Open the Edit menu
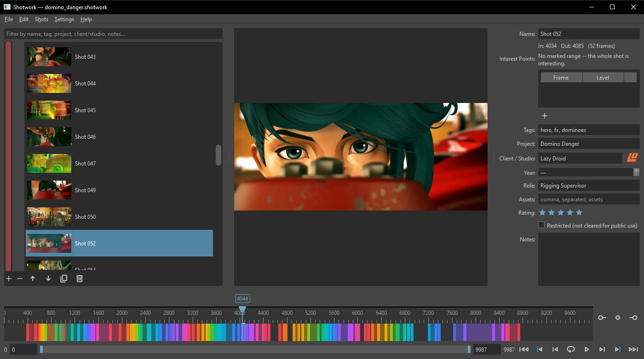Viewport: 644px width, 359px height. [x=24, y=19]
